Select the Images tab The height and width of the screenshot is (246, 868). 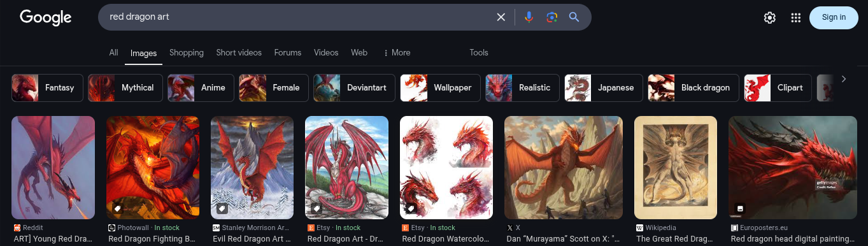[143, 53]
